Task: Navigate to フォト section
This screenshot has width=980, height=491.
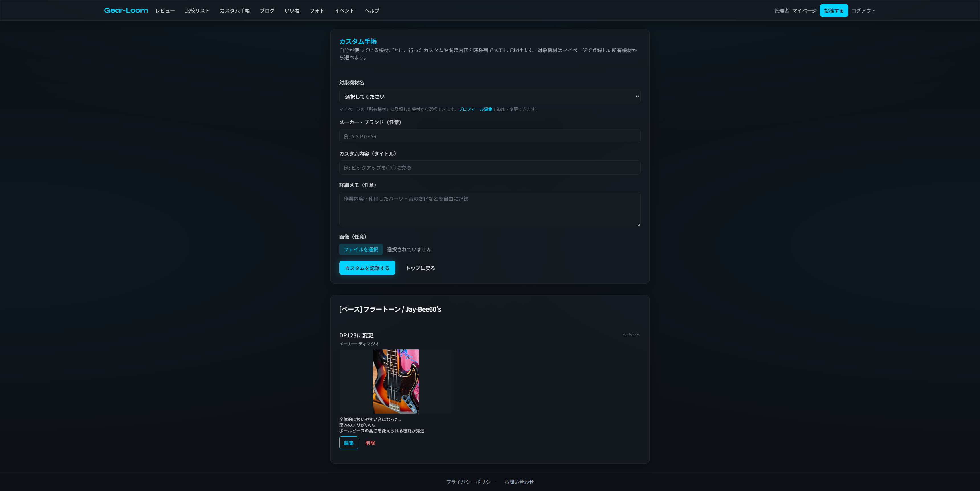Action: 317,11
